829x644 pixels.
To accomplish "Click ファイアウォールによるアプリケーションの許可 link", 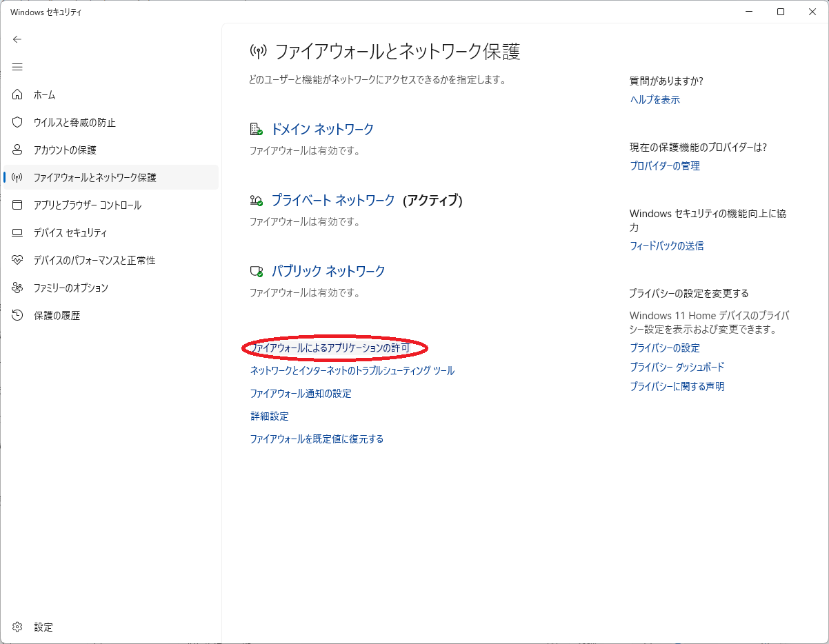I will [330, 348].
